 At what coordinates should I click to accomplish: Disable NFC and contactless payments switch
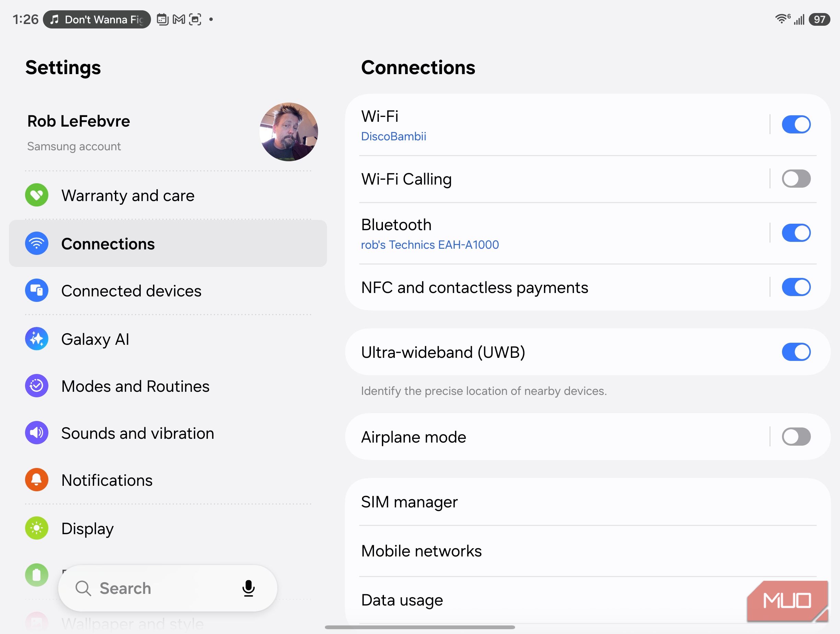tap(796, 287)
